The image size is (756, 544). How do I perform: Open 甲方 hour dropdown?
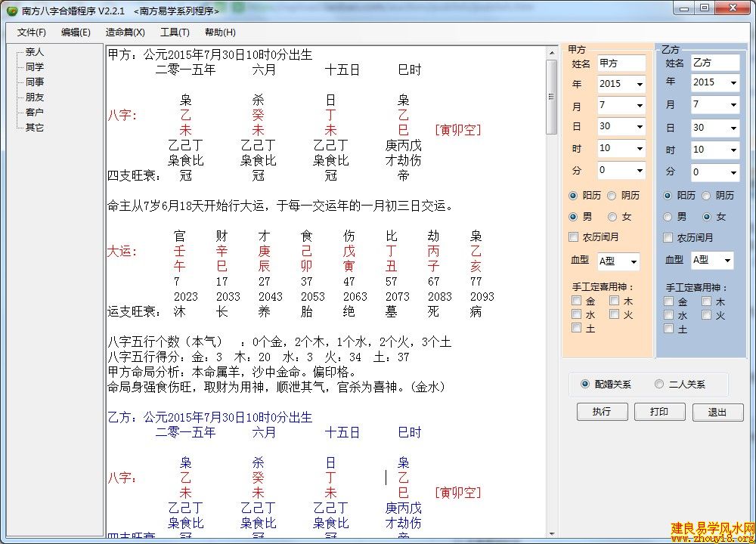click(640, 148)
